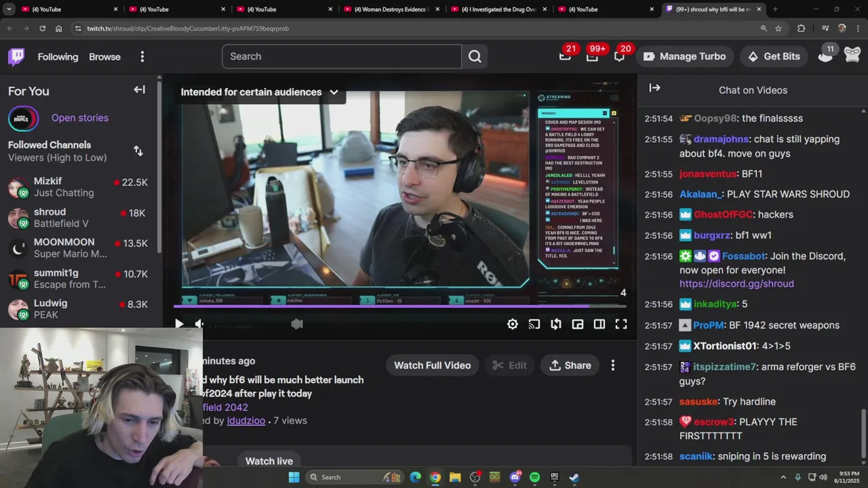Screen dimensions: 868x488
Task: Show hidden system tray icons
Action: coord(783,477)
